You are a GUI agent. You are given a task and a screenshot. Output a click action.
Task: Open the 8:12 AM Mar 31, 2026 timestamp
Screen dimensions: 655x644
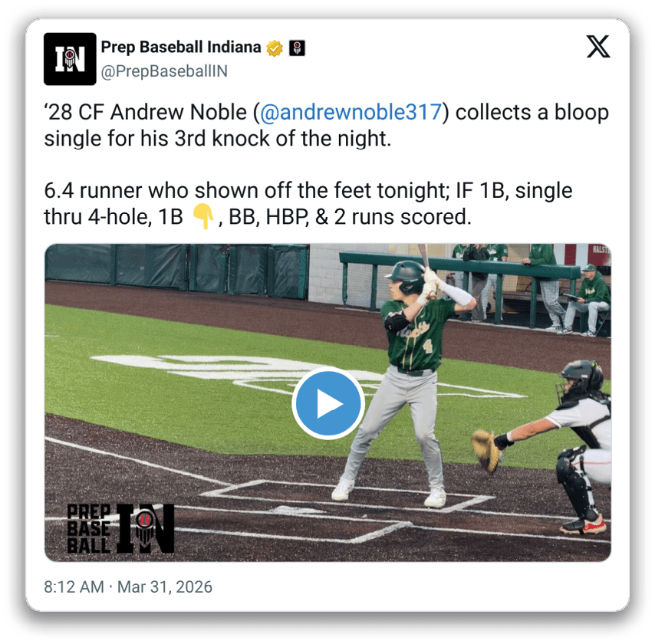[x=128, y=586]
